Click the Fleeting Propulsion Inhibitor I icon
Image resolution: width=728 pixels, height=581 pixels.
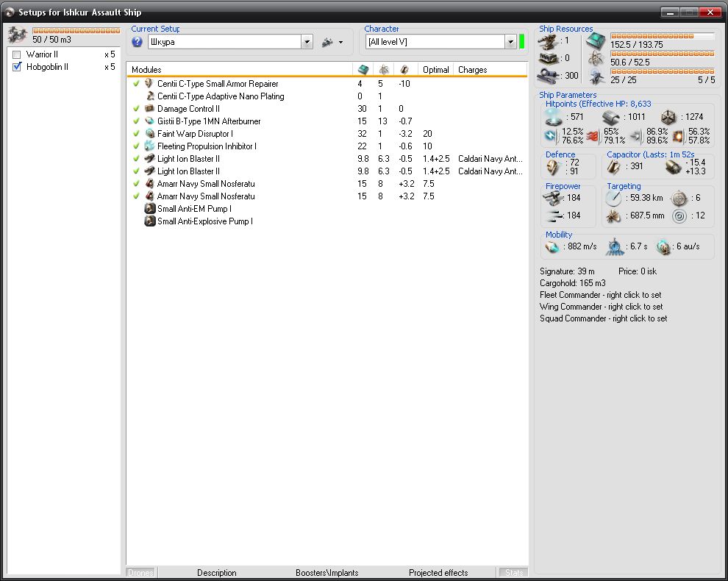[x=149, y=146]
